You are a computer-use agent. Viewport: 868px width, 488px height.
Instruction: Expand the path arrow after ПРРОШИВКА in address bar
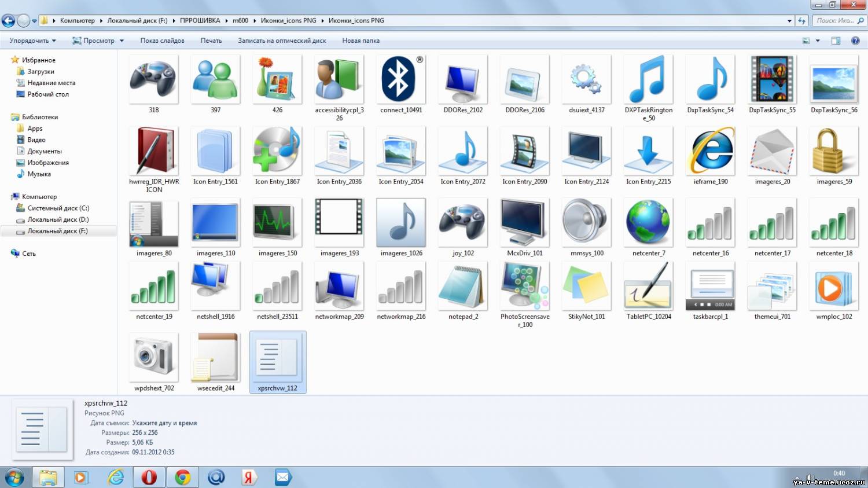click(226, 21)
